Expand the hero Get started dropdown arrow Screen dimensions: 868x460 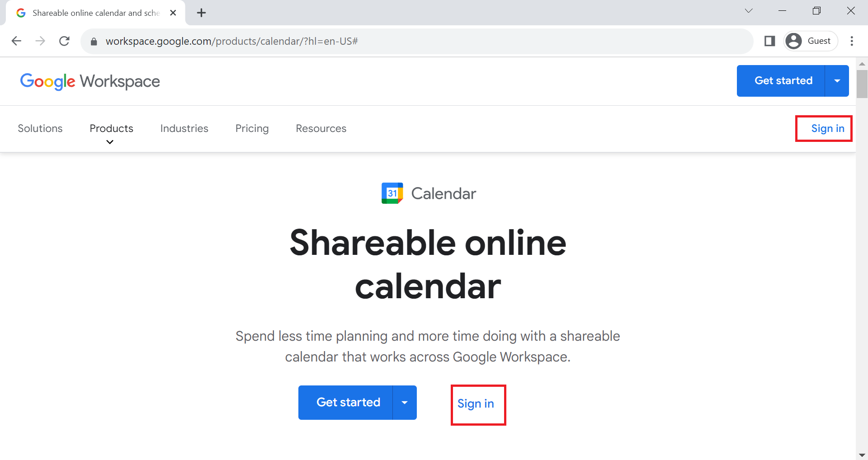point(405,403)
